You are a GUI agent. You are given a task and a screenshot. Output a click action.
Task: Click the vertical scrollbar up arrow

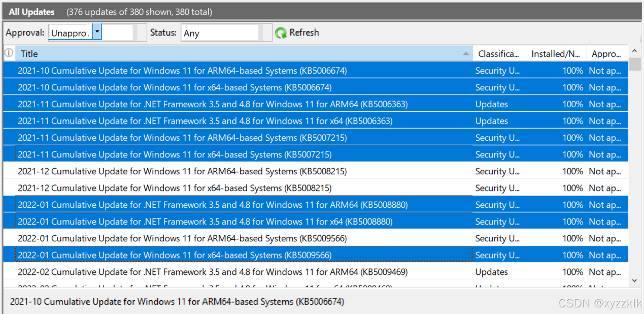point(634,51)
